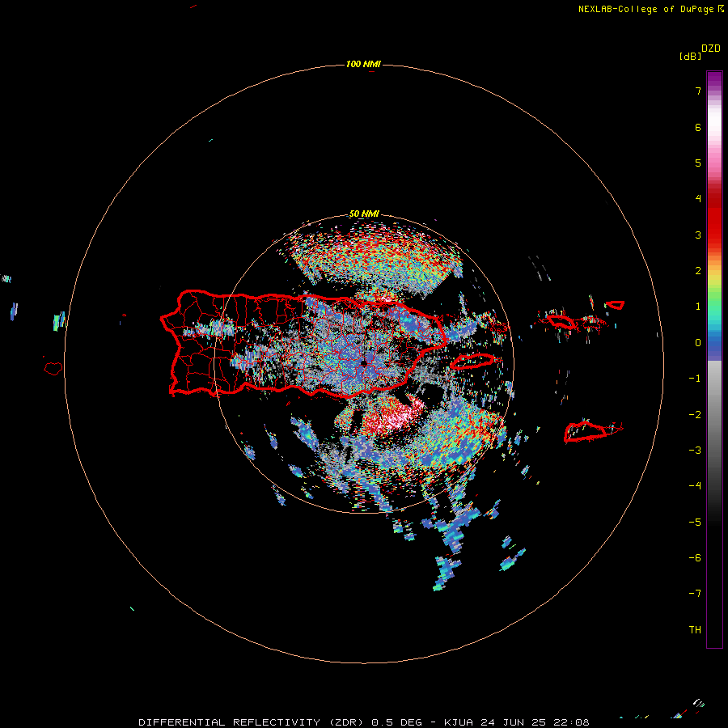
Task: Click the -4 value on the dB scale
Action: click(695, 486)
